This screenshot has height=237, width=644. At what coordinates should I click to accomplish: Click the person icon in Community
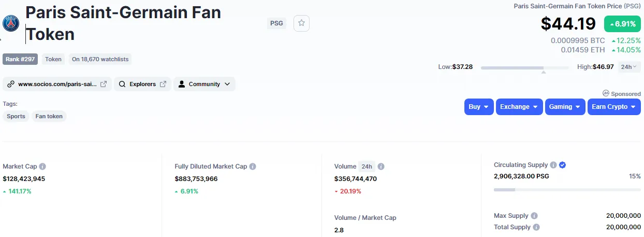tap(182, 84)
